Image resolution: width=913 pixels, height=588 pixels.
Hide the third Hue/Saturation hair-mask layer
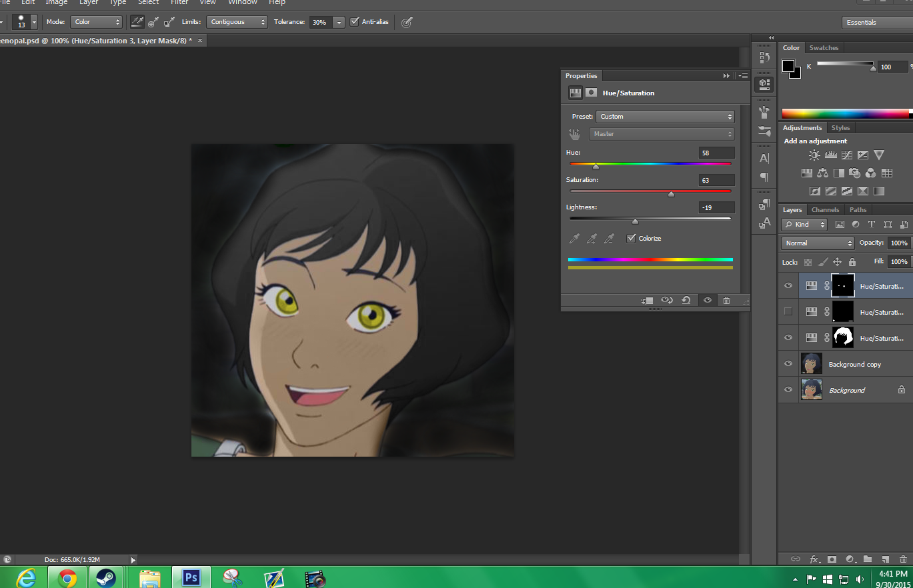(788, 338)
